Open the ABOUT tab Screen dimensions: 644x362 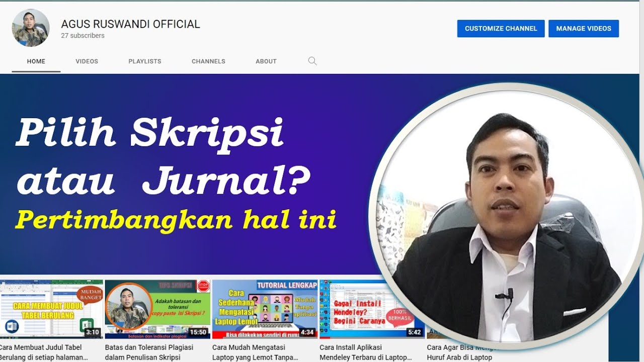click(x=266, y=61)
